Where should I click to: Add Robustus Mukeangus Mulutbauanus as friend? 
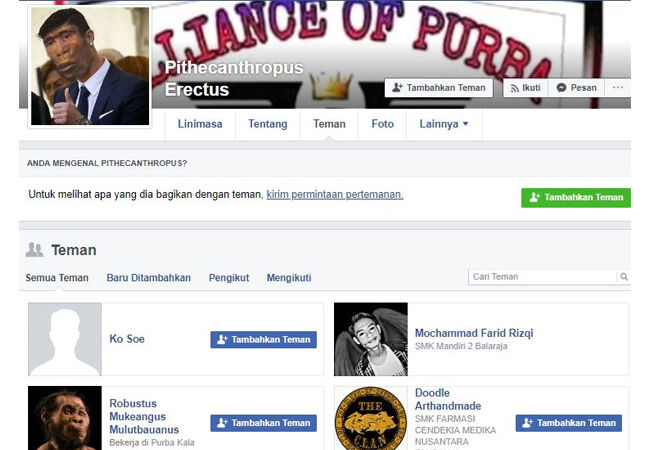(263, 423)
